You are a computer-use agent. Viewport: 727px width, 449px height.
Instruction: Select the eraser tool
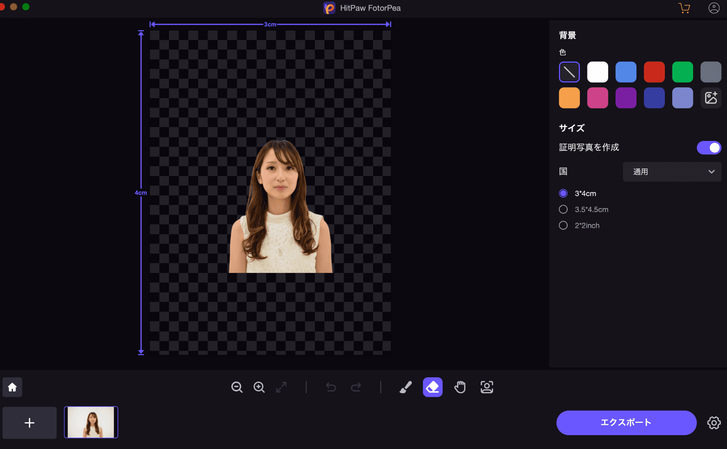click(x=432, y=387)
